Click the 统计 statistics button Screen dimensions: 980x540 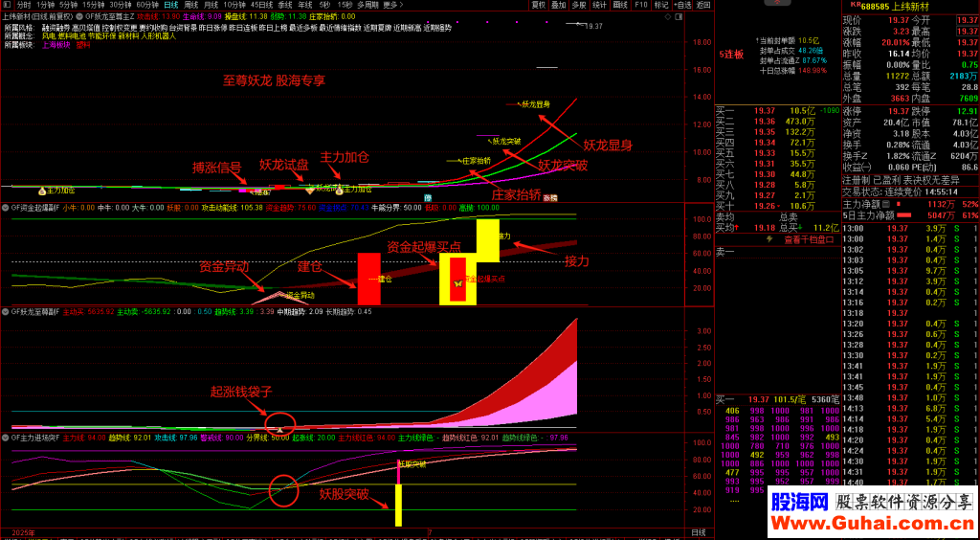599,5
